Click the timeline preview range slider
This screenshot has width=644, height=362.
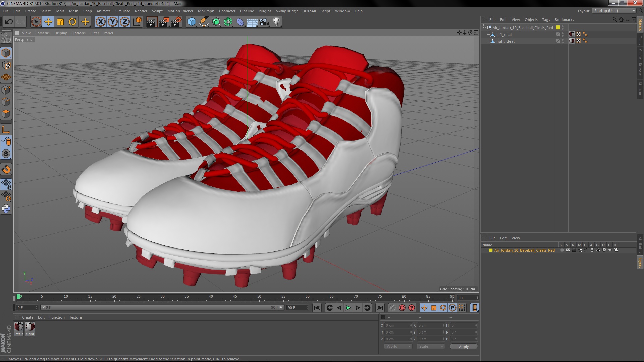coord(163,307)
